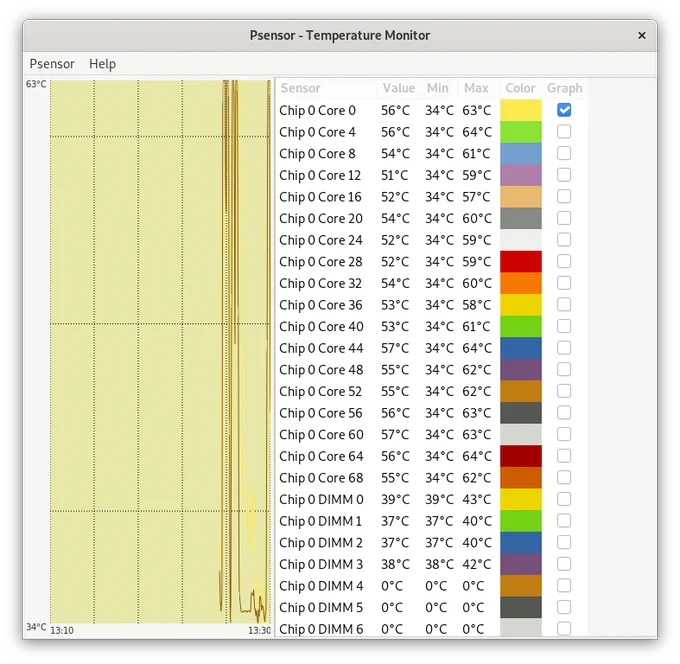
Task: Select the Chip 0 DIMM 6 sensor name
Action: point(321,629)
